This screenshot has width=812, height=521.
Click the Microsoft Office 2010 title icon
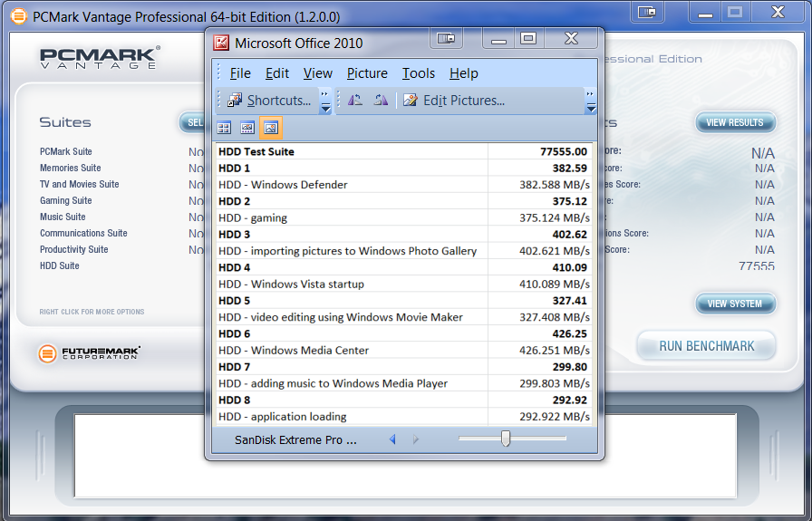point(221,43)
